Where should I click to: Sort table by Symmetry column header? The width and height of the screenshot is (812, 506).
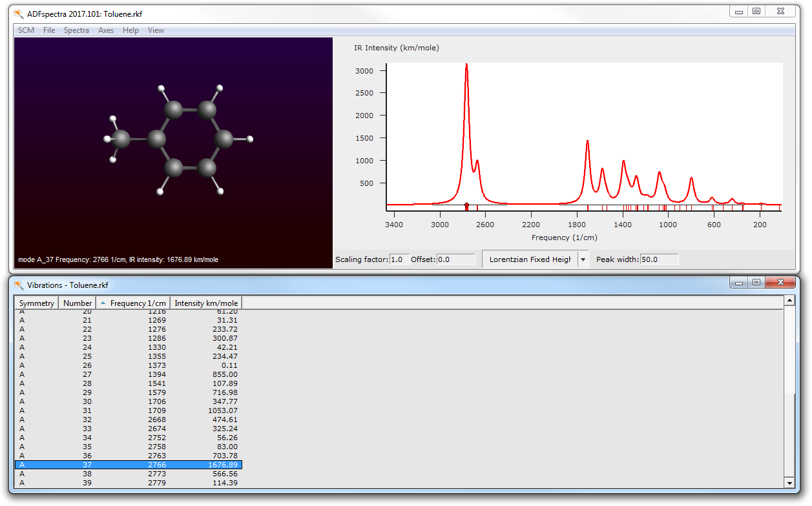37,303
